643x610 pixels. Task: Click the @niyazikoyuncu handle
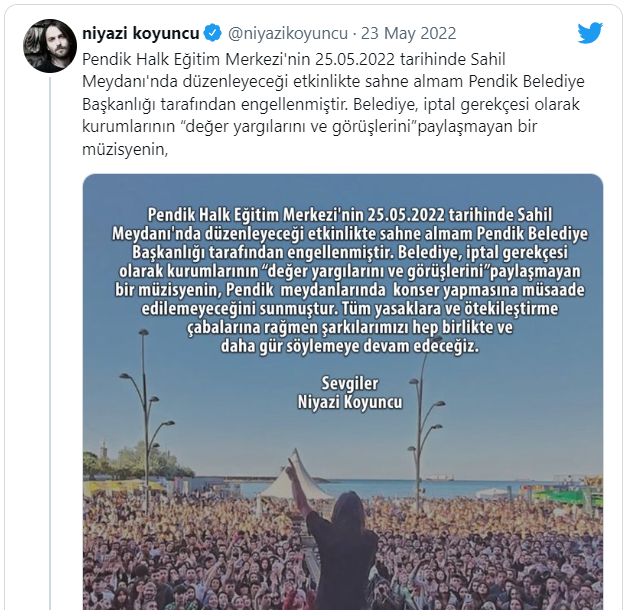coord(287,33)
